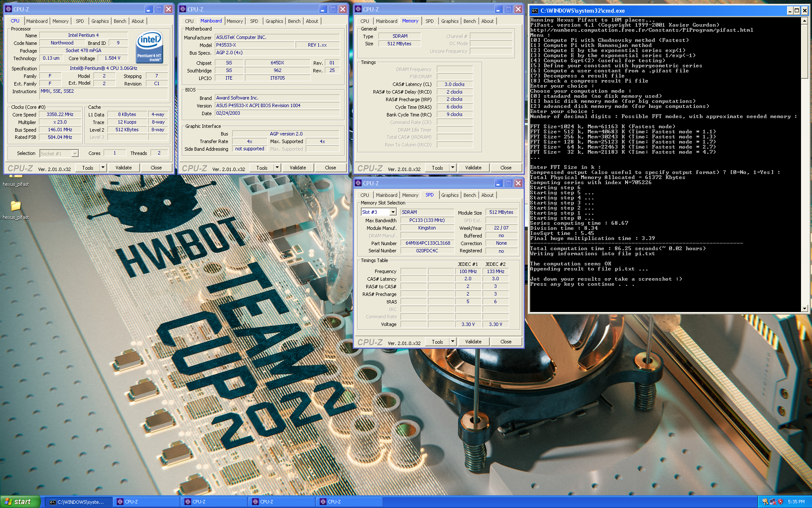
Task: Close the first CPU-Z window via X
Action: (168, 9)
